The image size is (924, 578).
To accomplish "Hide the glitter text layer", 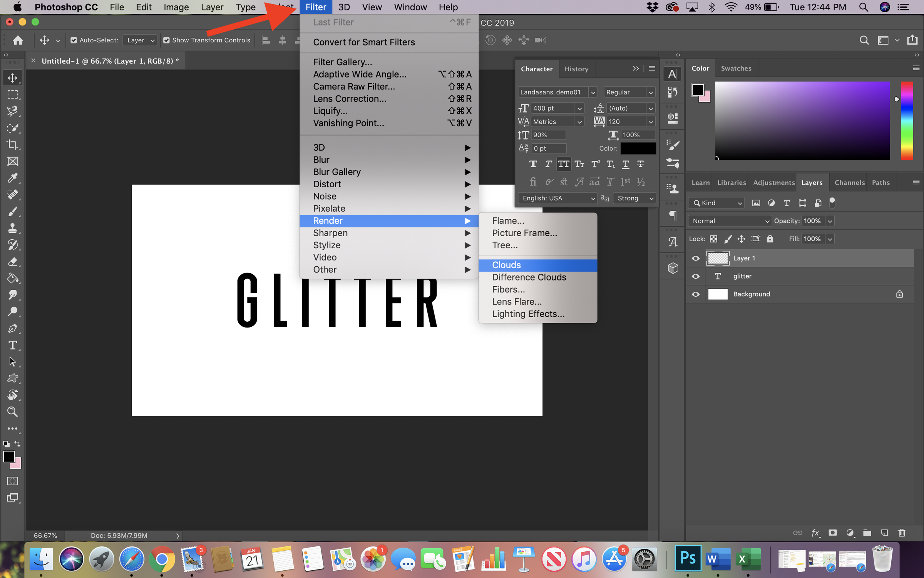I will click(x=695, y=276).
